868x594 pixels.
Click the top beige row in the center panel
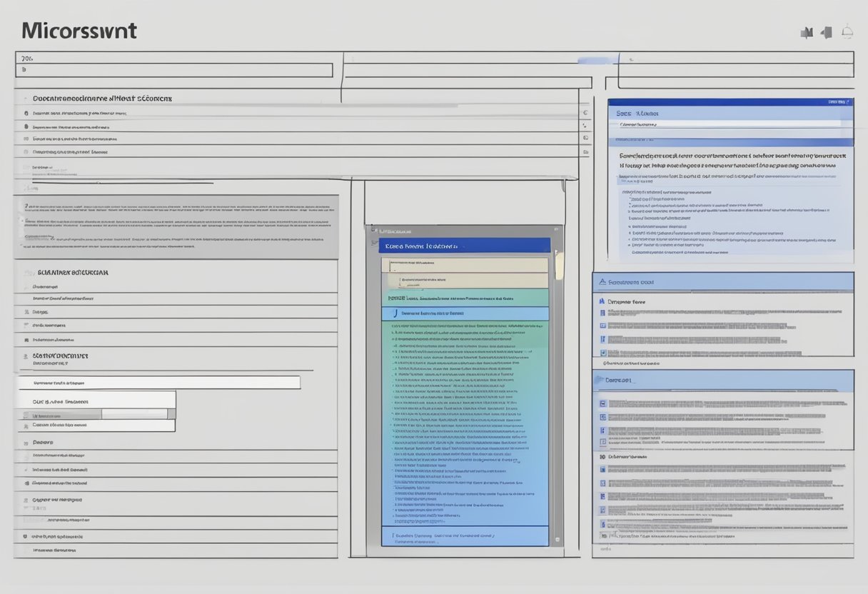point(468,265)
